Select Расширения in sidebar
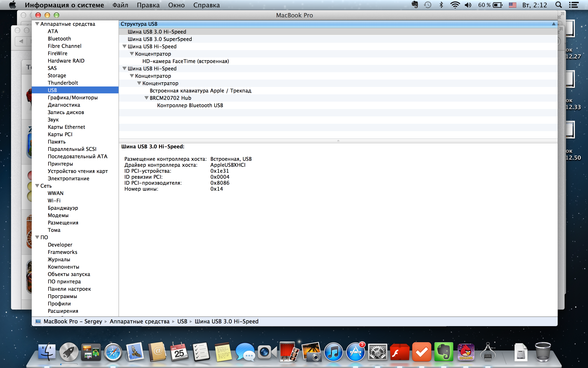The image size is (588, 368). tap(75, 311)
